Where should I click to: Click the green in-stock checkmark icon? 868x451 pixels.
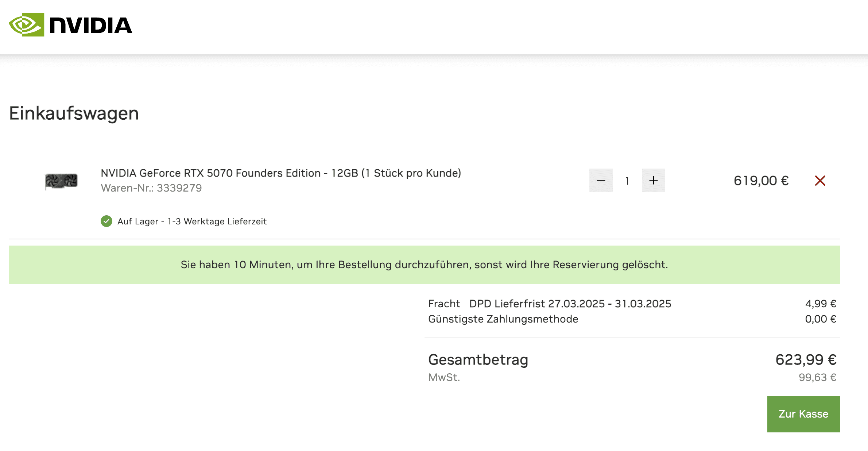[x=106, y=221]
